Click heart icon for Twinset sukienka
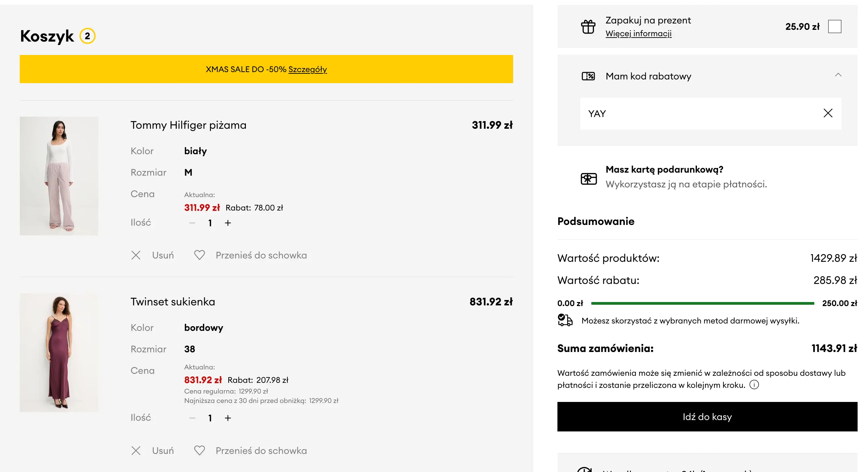Image resolution: width=868 pixels, height=472 pixels. [200, 451]
